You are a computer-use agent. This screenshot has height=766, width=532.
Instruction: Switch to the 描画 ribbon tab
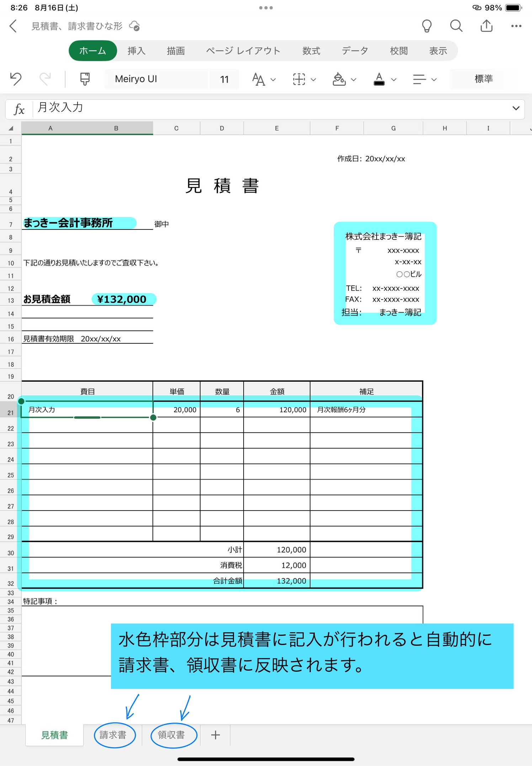point(176,51)
